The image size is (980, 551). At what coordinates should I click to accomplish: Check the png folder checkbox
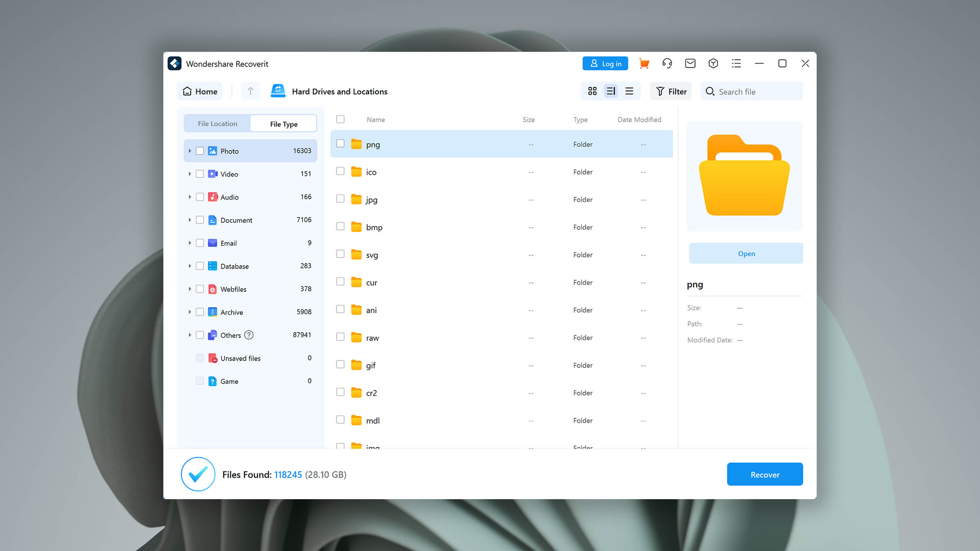click(340, 144)
